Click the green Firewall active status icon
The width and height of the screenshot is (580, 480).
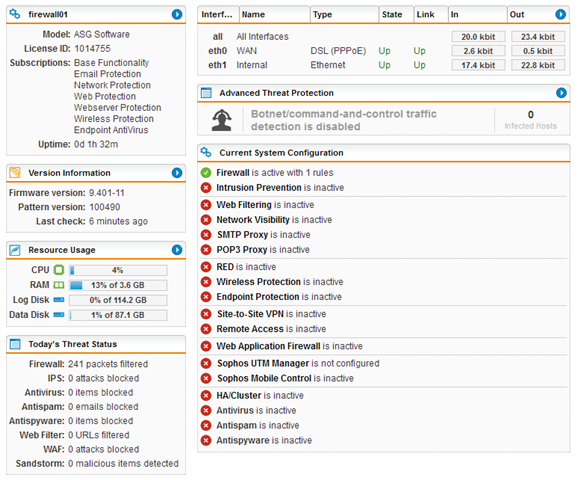tap(206, 173)
